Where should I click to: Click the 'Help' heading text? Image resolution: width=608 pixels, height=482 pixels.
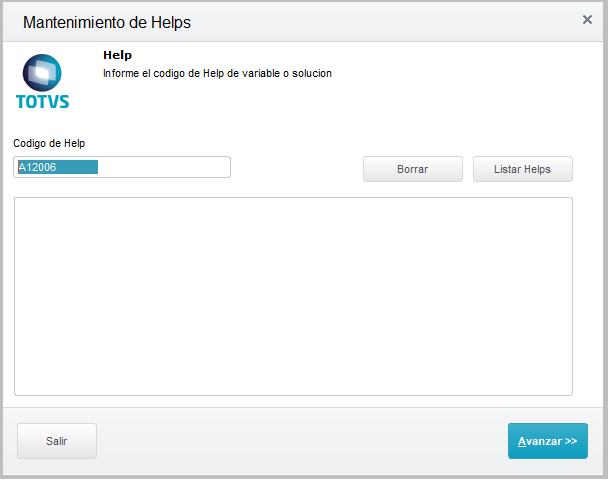pyautogui.click(x=117, y=55)
